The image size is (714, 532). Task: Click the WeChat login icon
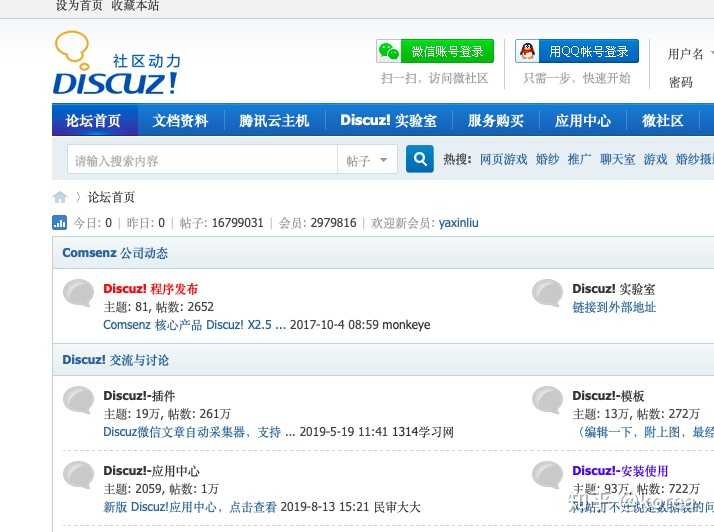coord(389,51)
